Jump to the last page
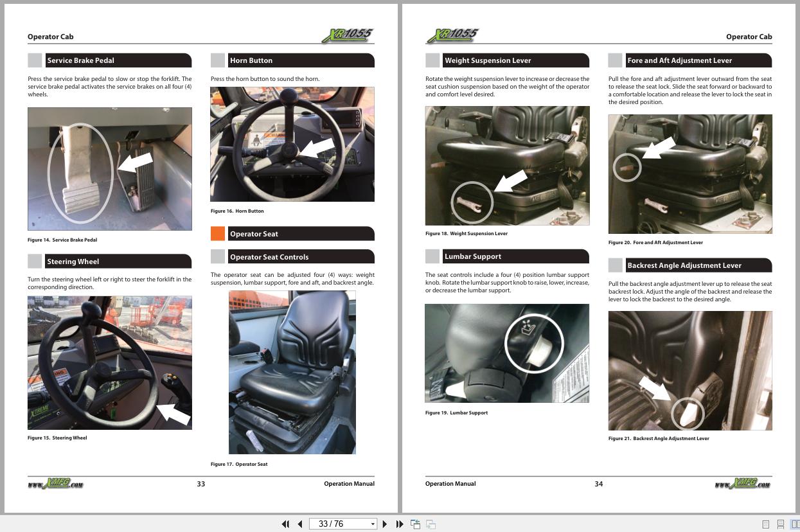The width and height of the screenshot is (800, 532). 399,524
